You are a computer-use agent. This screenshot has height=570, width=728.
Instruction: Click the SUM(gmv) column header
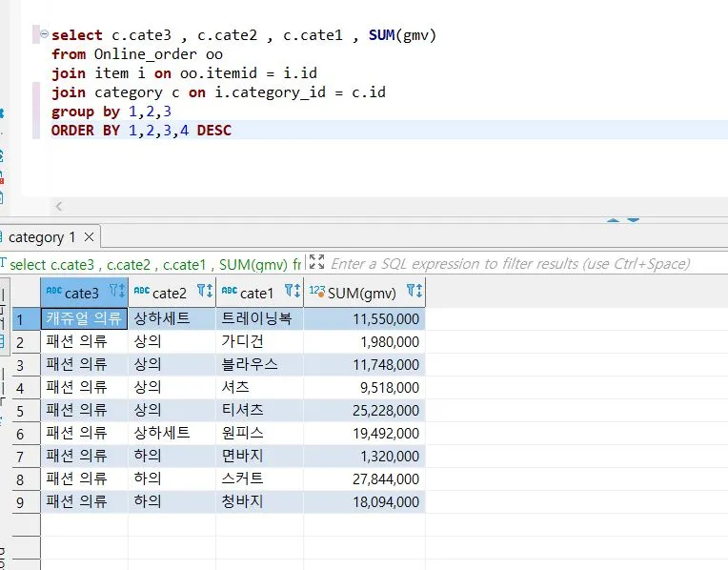point(364,293)
